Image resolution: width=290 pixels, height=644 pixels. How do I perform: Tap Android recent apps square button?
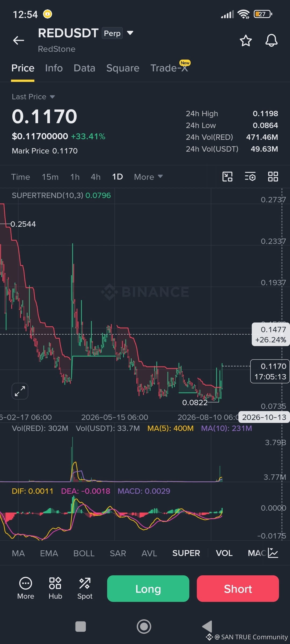[x=81, y=627]
